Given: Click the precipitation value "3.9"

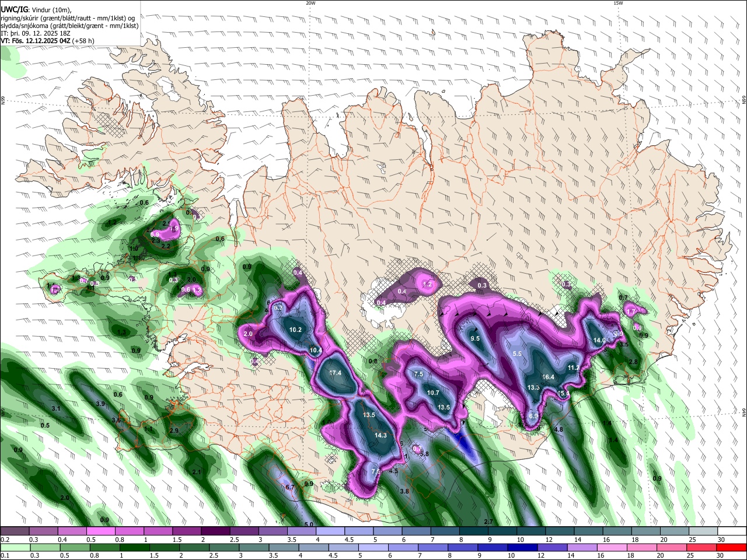Looking at the screenshot, I should click(100, 404).
